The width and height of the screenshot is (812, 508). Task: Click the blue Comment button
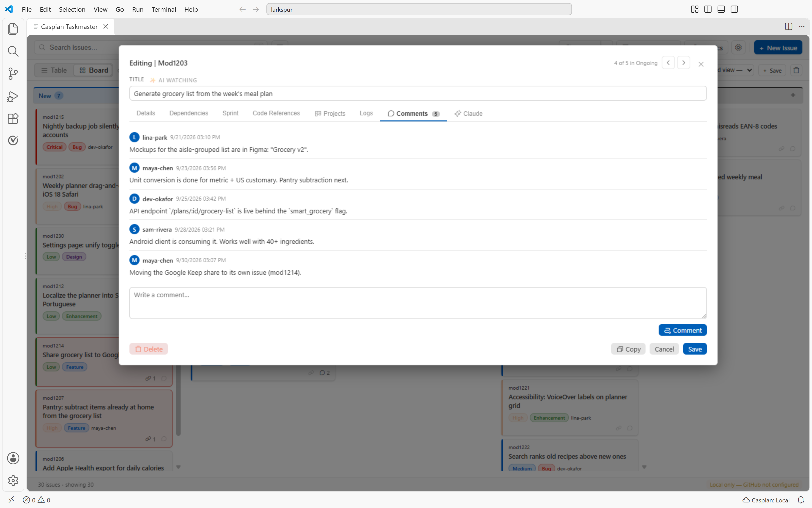(683, 330)
